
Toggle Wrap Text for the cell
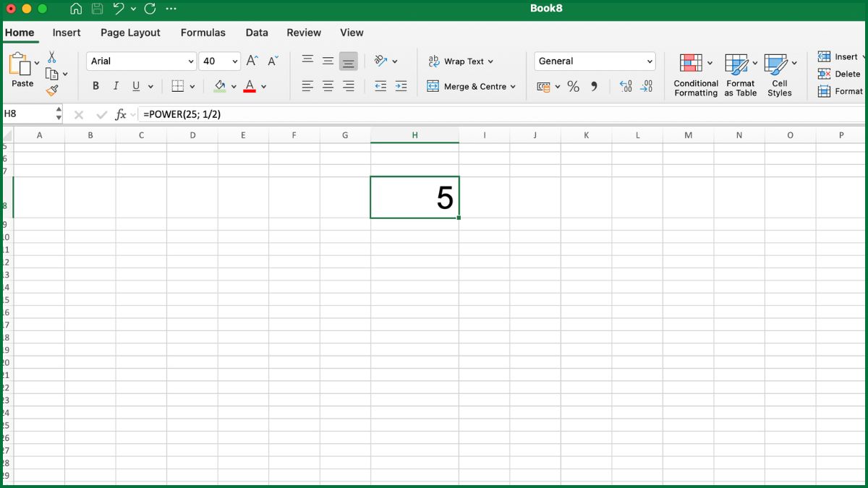click(461, 61)
